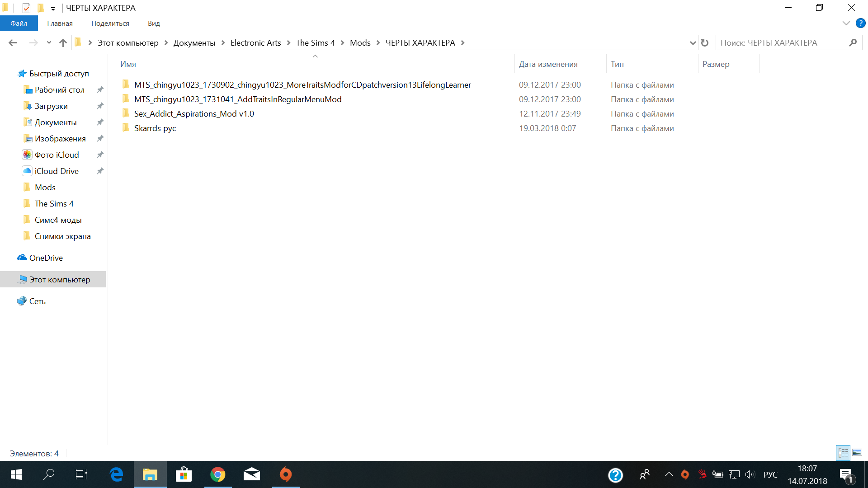Select the Skarrds рус folder
The image size is (868, 488).
coord(155,128)
